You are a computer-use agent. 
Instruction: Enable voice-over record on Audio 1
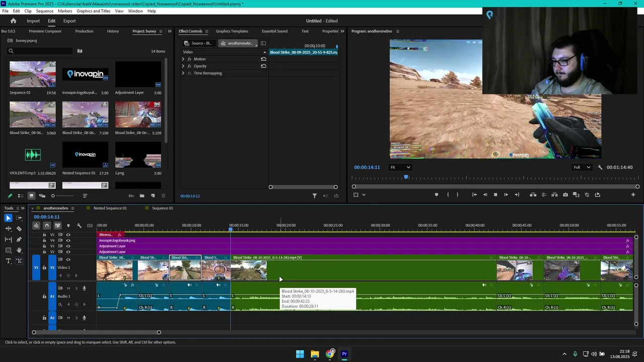pyautogui.click(x=85, y=288)
